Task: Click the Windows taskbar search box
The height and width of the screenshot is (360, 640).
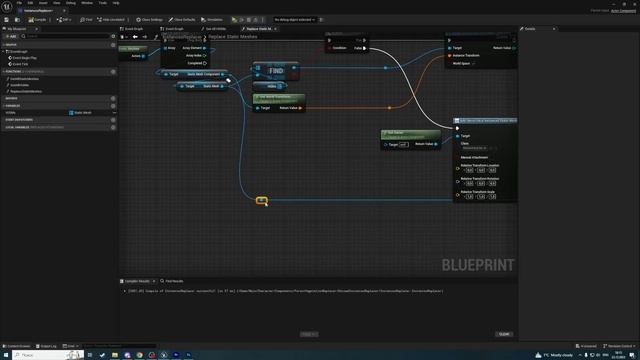Action: [x=48, y=355]
